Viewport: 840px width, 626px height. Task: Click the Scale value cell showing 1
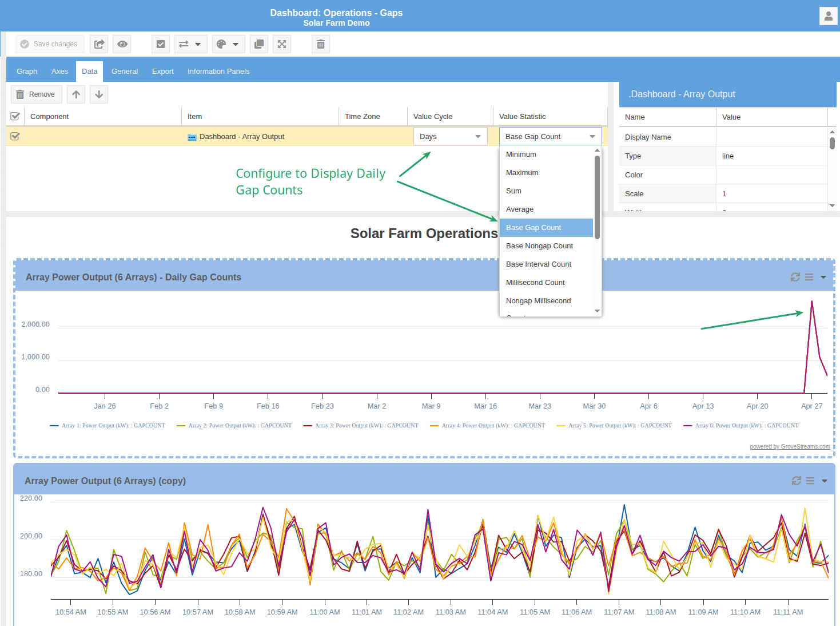pyautogui.click(x=772, y=193)
